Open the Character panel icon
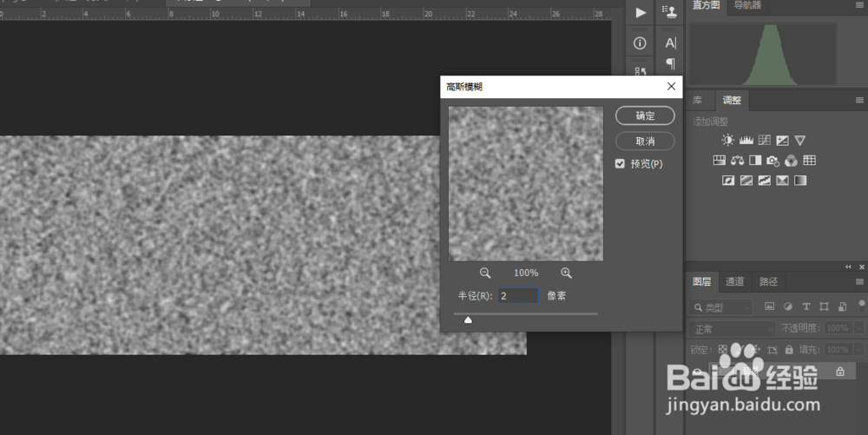 [670, 43]
